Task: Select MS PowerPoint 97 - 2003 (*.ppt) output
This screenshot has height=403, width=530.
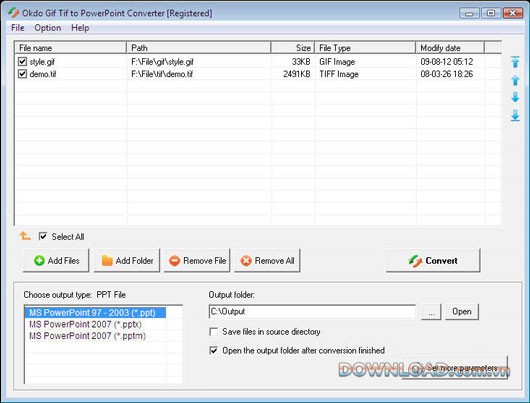Action: [x=95, y=312]
